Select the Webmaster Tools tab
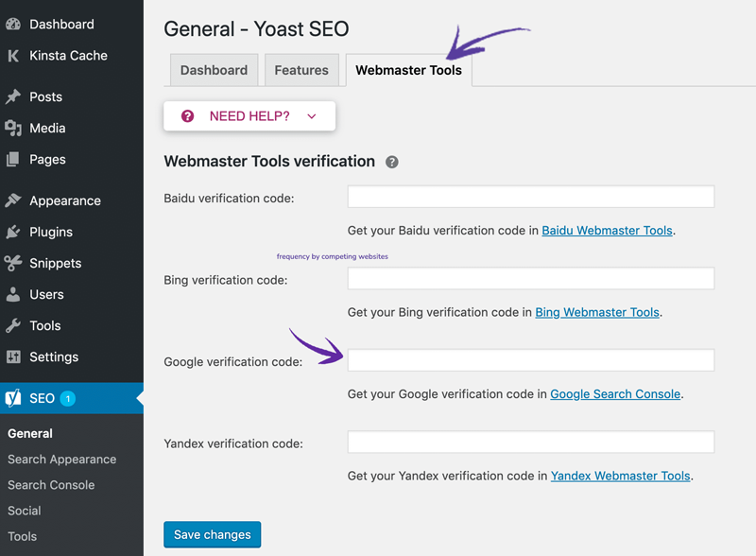The height and width of the screenshot is (556, 756). [x=408, y=70]
